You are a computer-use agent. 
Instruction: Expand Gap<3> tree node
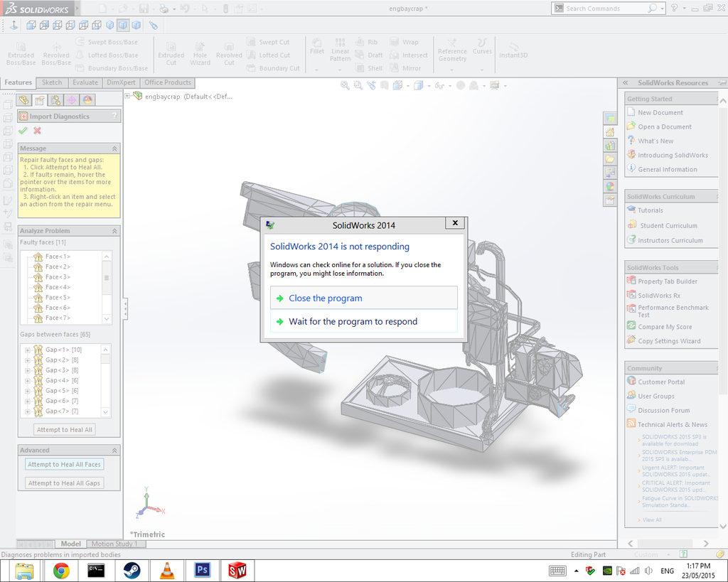[28, 370]
